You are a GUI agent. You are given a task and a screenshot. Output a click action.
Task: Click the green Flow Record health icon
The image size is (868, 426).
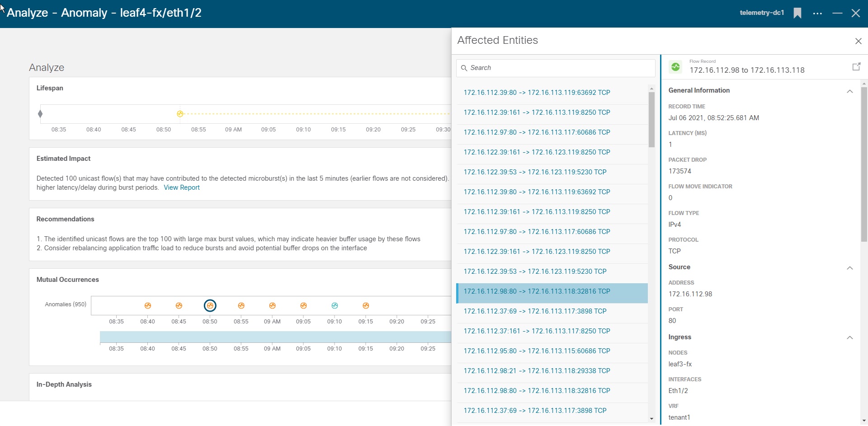pos(675,66)
